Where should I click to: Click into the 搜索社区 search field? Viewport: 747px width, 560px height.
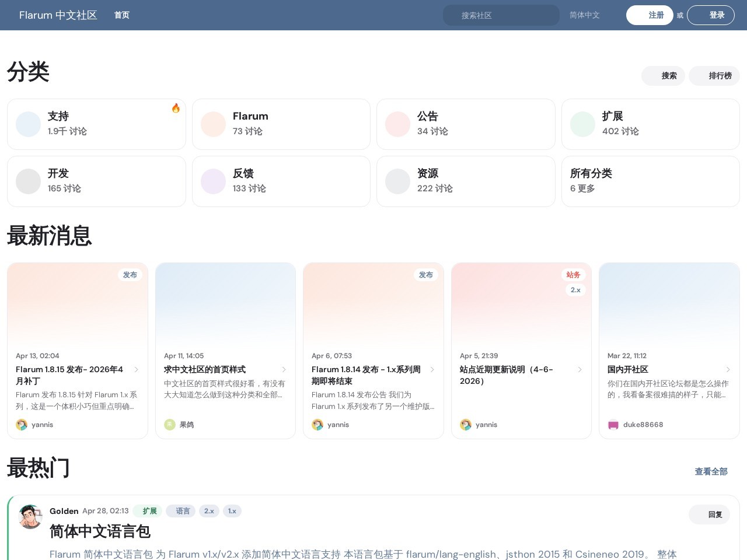click(502, 15)
